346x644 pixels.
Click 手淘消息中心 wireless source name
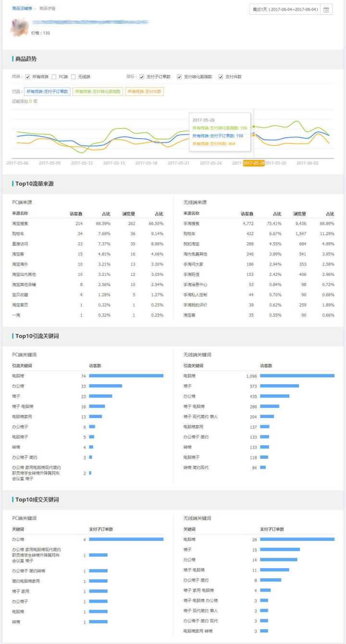(195, 285)
